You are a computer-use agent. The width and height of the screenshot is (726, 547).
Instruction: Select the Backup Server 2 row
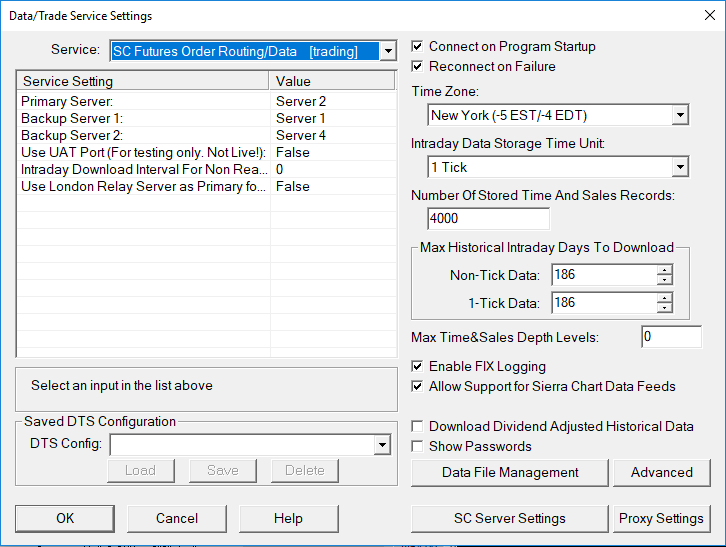coord(207,135)
